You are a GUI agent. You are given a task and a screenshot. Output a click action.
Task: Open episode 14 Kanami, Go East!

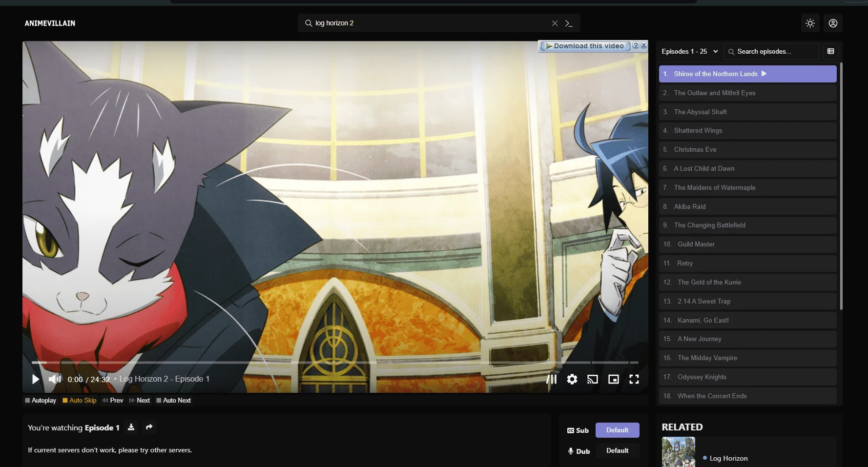pyautogui.click(x=747, y=320)
